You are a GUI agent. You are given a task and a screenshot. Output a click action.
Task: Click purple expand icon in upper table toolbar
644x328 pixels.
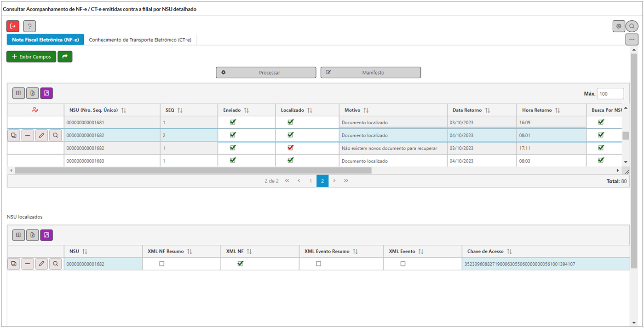tap(46, 93)
